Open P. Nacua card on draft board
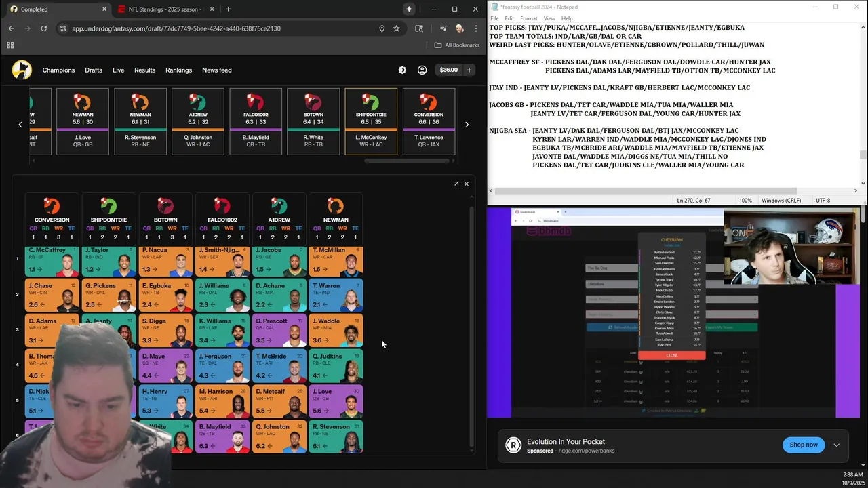868x488 pixels. coord(165,261)
